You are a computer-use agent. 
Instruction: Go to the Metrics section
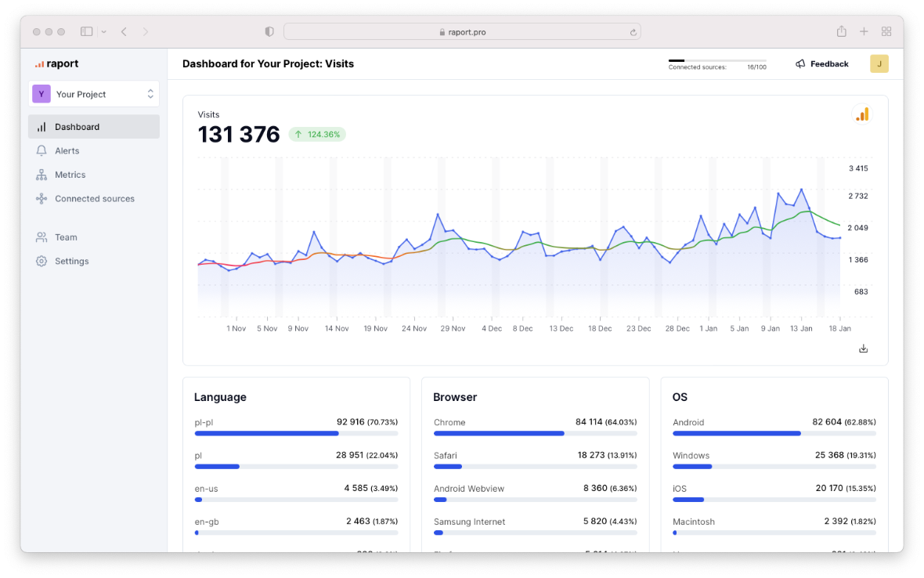pyautogui.click(x=70, y=175)
